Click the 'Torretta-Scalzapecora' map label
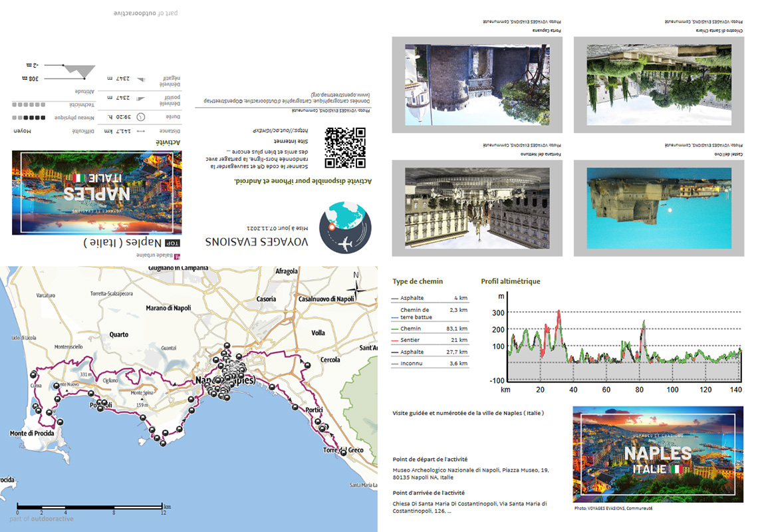 (111, 293)
